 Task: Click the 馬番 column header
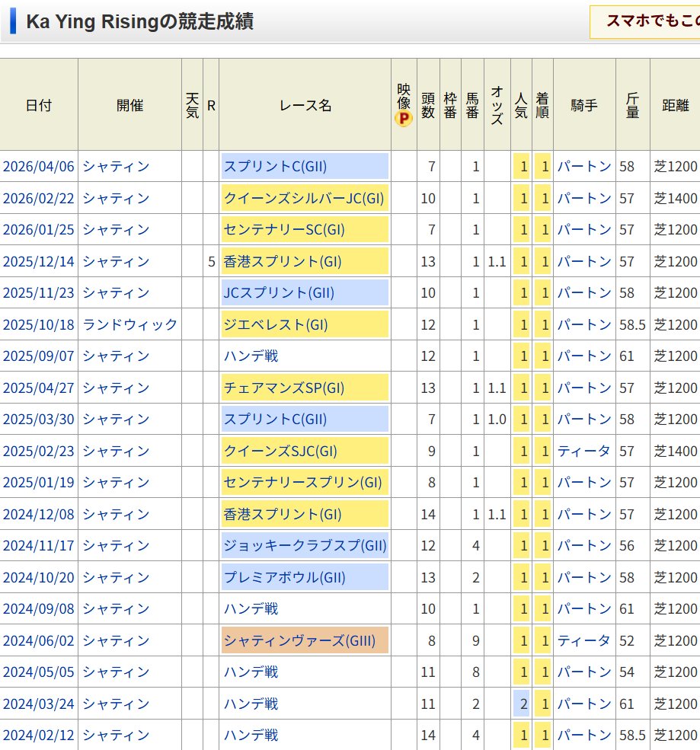click(x=472, y=105)
